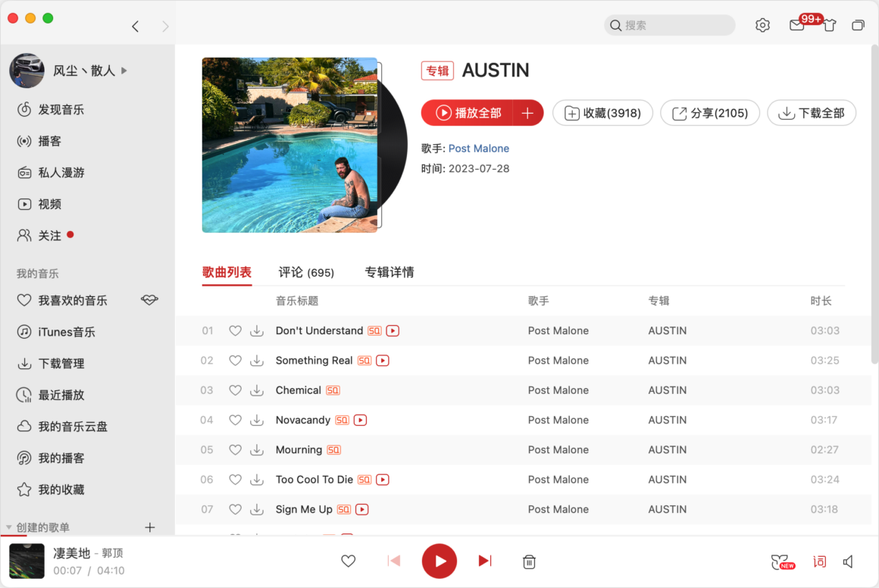Add a new playlist with plus icon
This screenshot has height=588, width=879.
click(150, 527)
